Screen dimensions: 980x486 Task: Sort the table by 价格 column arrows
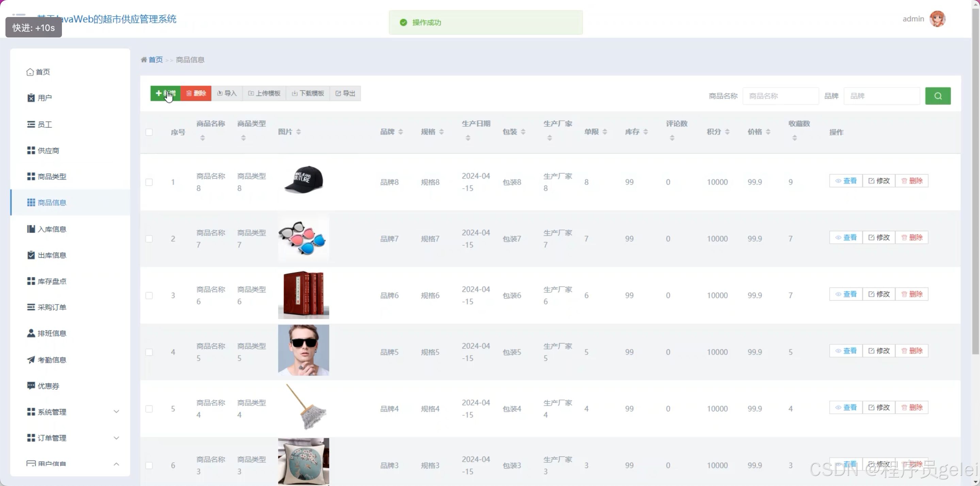768,132
